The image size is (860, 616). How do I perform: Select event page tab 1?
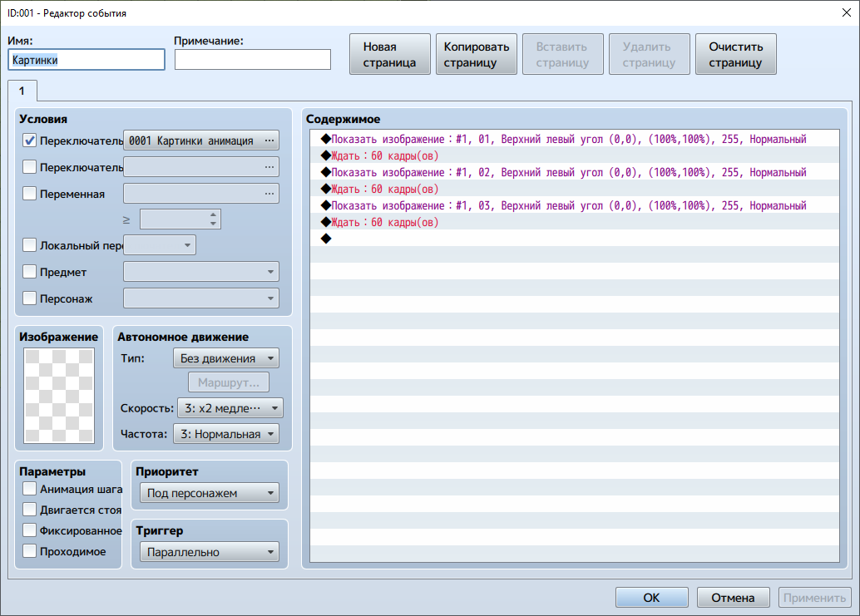coord(22,91)
